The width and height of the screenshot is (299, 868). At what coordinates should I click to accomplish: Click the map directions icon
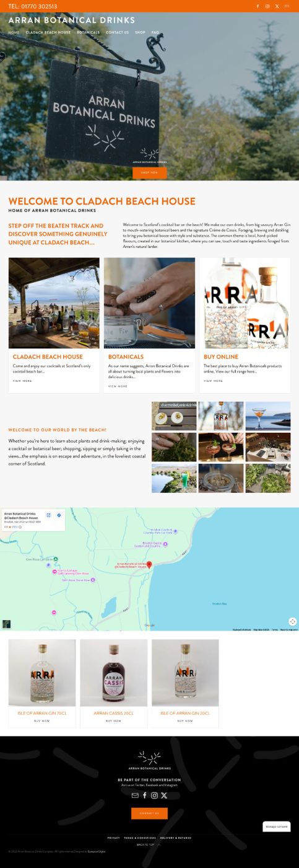coord(59,515)
